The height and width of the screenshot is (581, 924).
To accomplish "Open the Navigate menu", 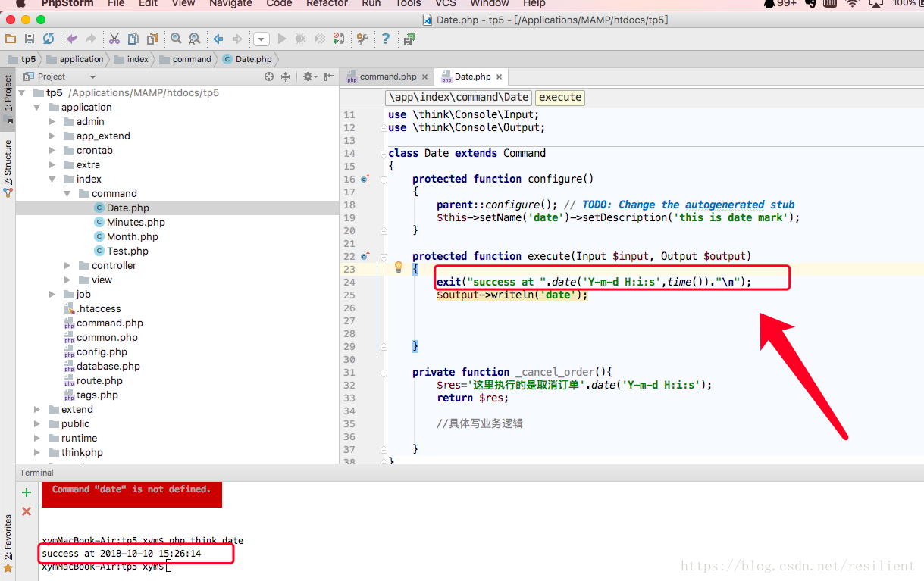I will (x=230, y=4).
